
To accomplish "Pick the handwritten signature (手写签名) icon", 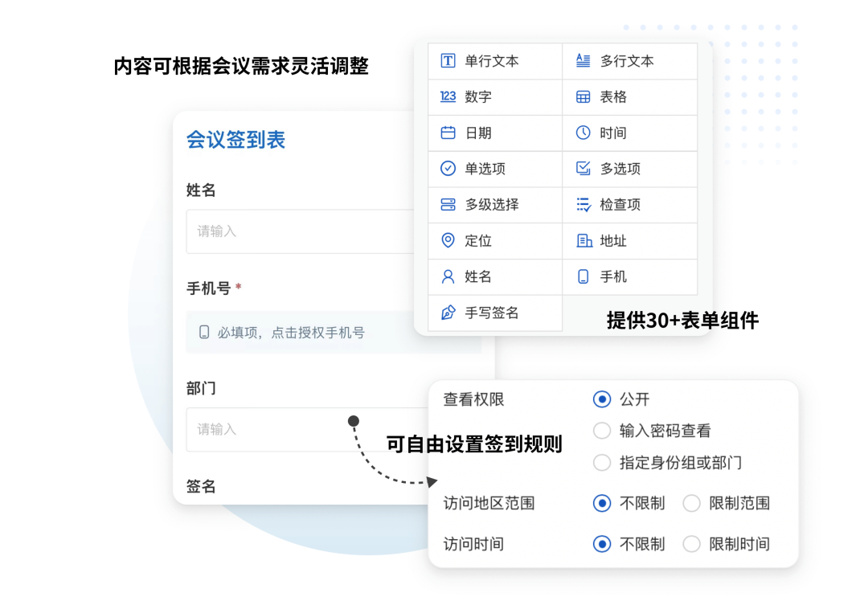I will [x=448, y=313].
